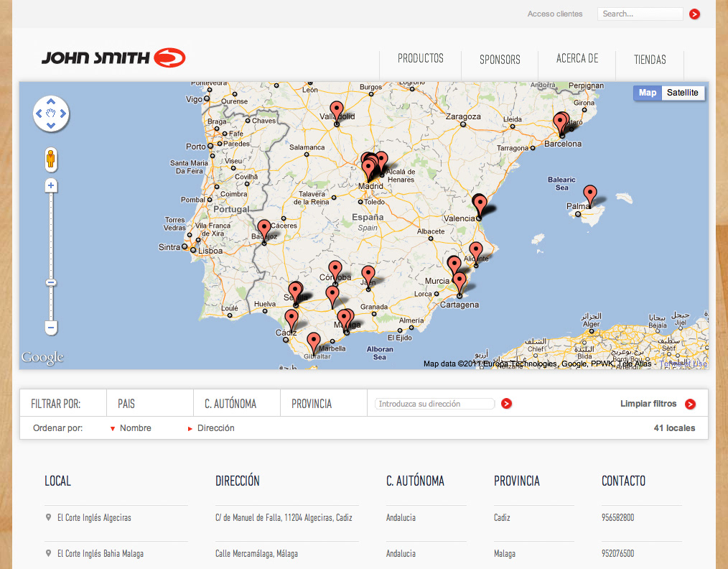The image size is (728, 569).
Task: Open the SPONSORS menu
Action: click(x=500, y=60)
